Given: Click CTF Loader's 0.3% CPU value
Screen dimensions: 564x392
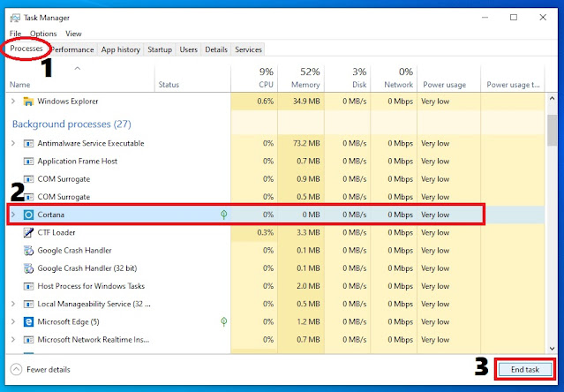Looking at the screenshot, I should (266, 233).
